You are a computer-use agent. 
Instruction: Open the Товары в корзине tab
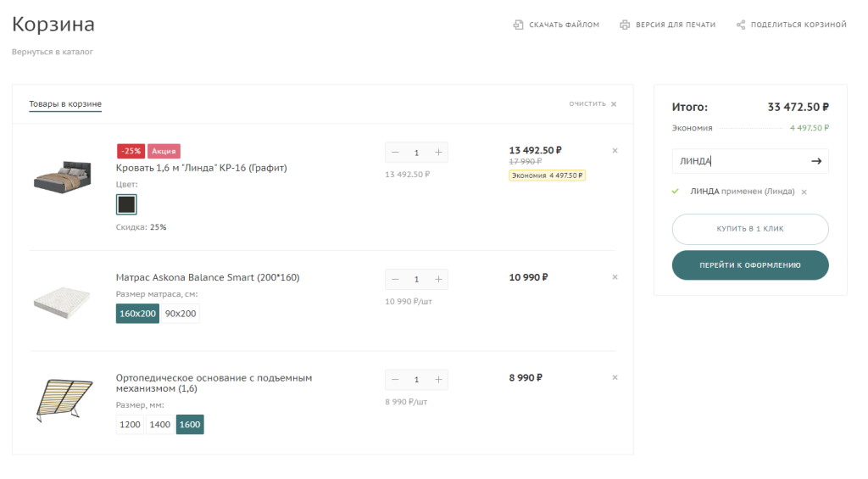pyautogui.click(x=65, y=104)
